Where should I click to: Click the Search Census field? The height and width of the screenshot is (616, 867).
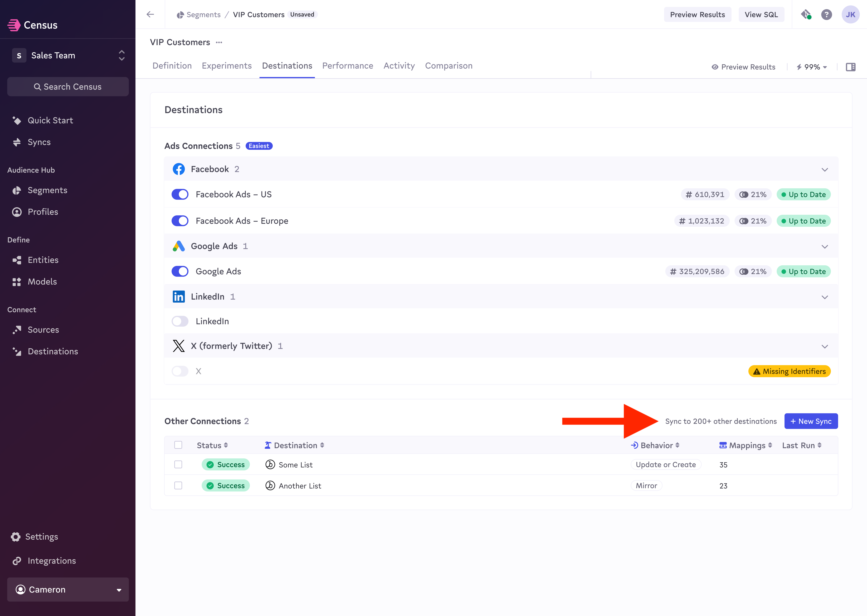tap(68, 87)
